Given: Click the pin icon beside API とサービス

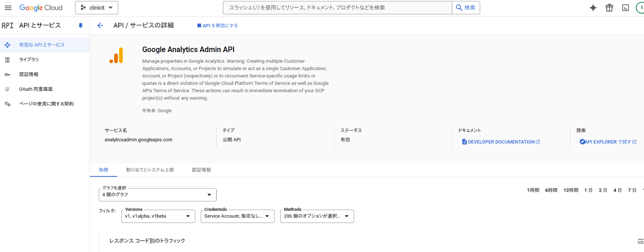Looking at the screenshot, I should point(81,26).
